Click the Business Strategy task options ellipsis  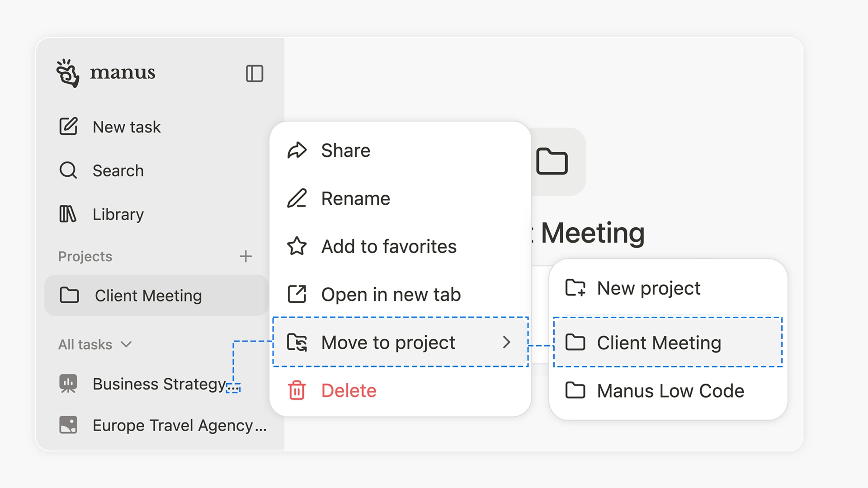tap(233, 388)
